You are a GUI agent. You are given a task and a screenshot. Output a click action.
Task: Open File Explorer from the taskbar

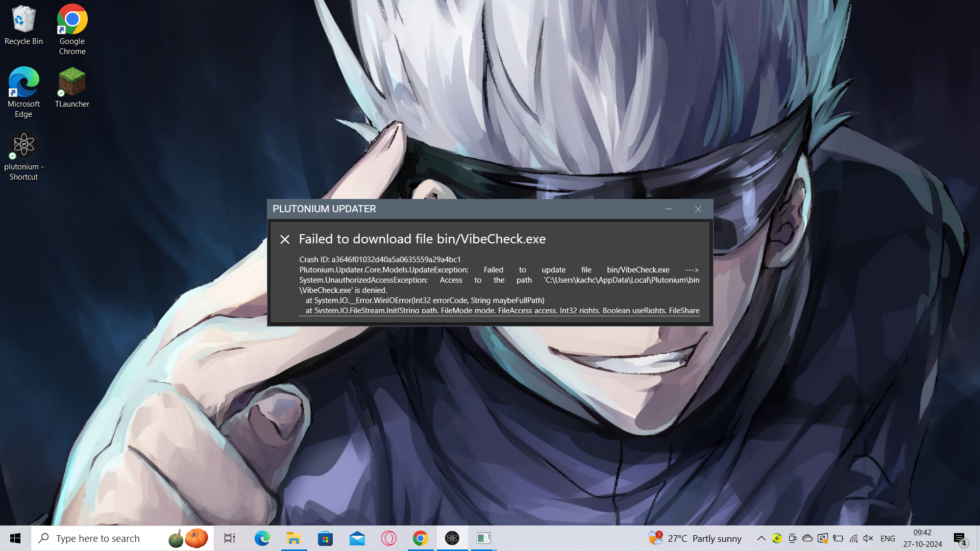pyautogui.click(x=293, y=538)
